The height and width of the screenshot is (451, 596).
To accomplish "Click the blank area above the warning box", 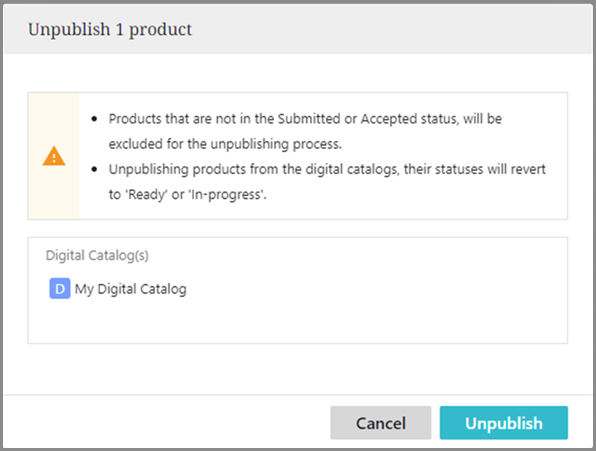I will [298, 73].
